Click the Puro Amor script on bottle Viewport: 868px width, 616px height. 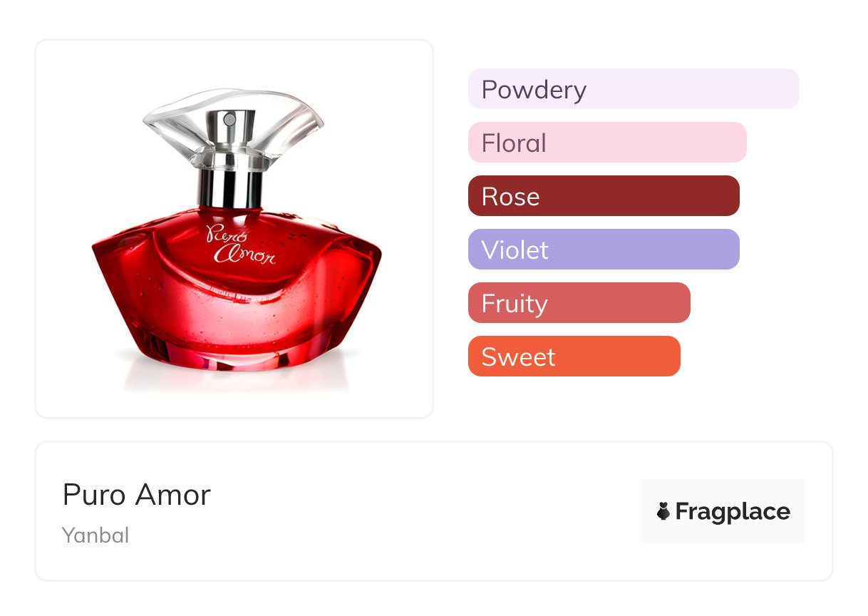coord(239,244)
